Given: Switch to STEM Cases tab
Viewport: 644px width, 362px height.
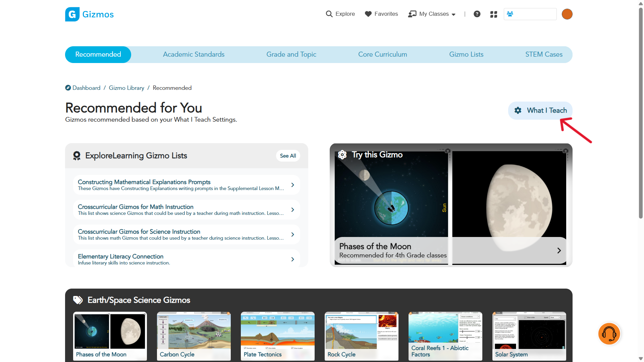Looking at the screenshot, I should click(x=543, y=55).
